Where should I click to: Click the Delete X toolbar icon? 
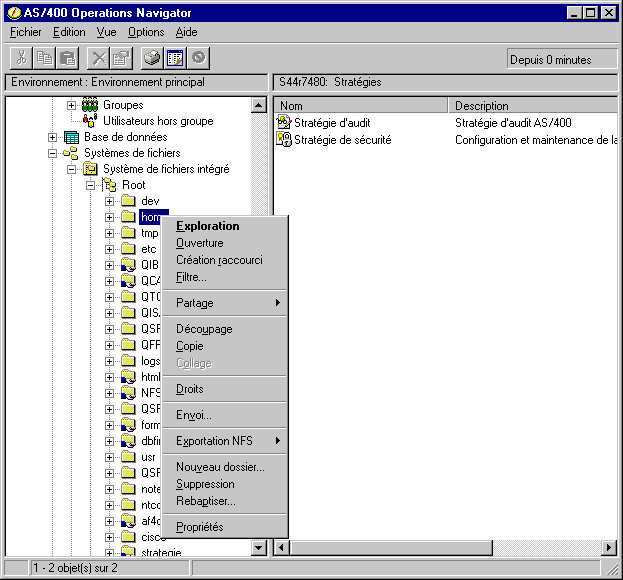pyautogui.click(x=99, y=58)
